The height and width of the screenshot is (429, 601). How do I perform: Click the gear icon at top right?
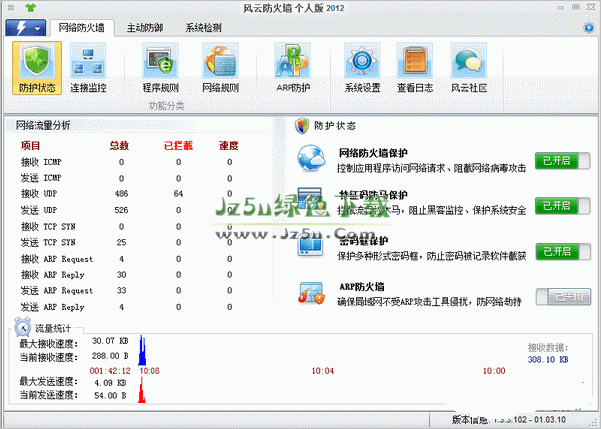point(589,28)
